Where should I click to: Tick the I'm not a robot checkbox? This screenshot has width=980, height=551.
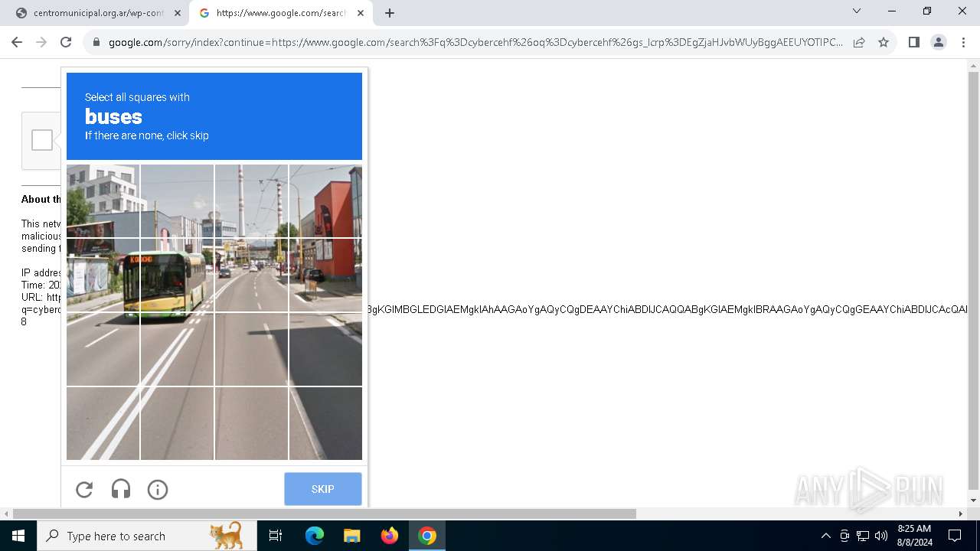click(x=42, y=140)
